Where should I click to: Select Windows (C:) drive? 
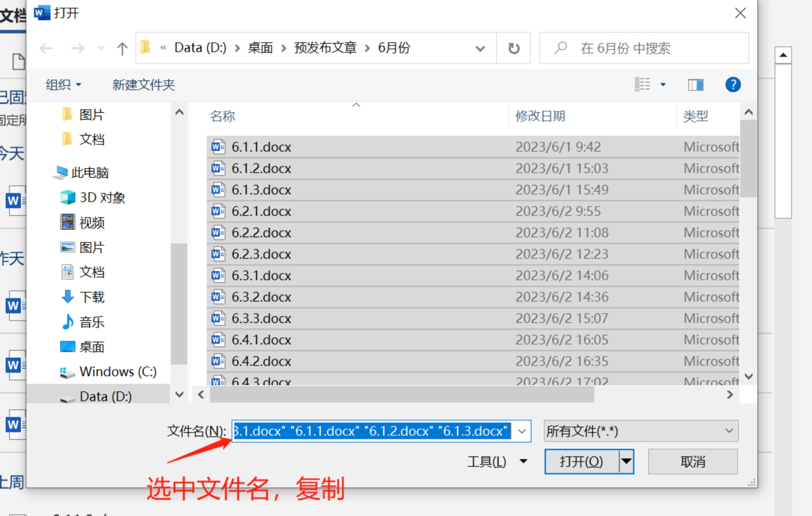point(108,372)
